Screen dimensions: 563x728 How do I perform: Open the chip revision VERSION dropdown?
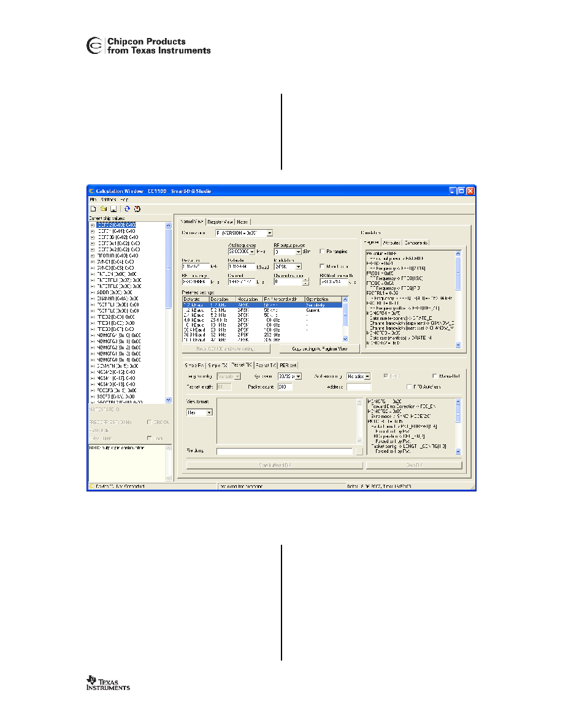pos(269,233)
